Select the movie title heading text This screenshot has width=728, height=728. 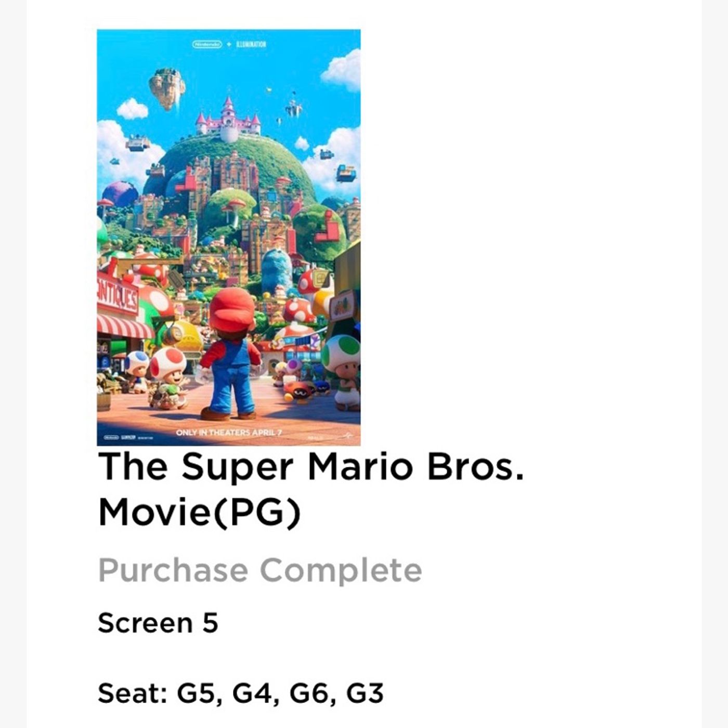(310, 489)
